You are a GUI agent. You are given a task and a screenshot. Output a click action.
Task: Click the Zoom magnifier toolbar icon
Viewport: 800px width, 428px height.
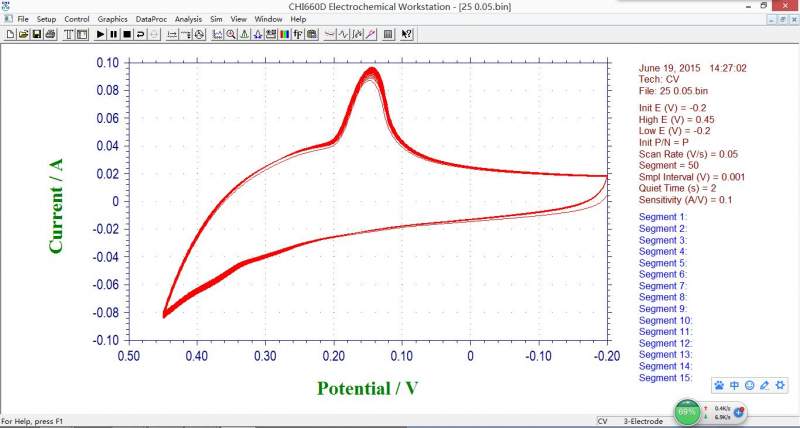(231, 34)
